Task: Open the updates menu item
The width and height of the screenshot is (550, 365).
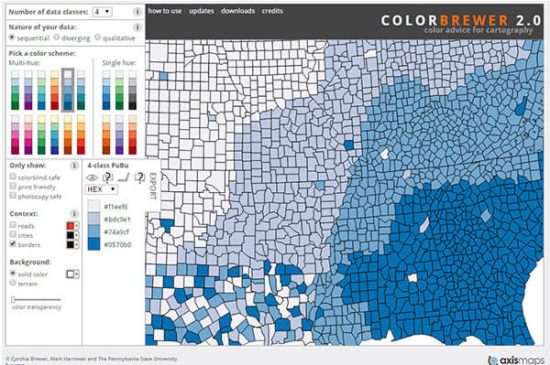Action: (x=201, y=11)
